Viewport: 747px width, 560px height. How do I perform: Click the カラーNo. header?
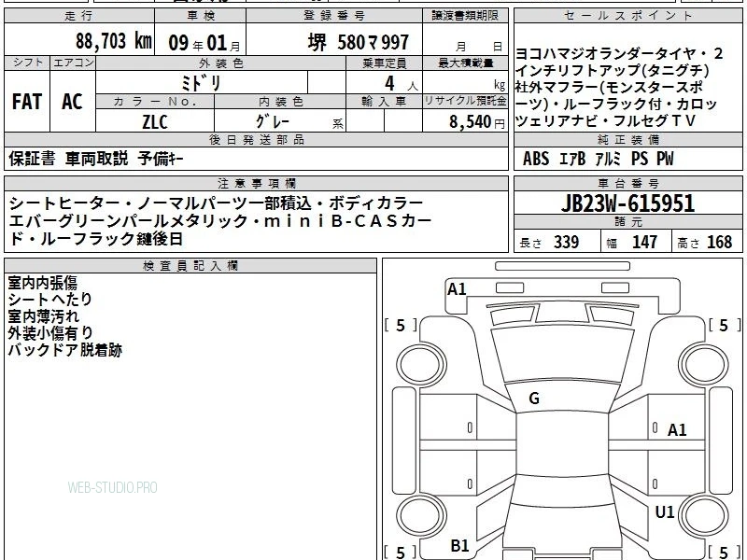pyautogui.click(x=155, y=101)
